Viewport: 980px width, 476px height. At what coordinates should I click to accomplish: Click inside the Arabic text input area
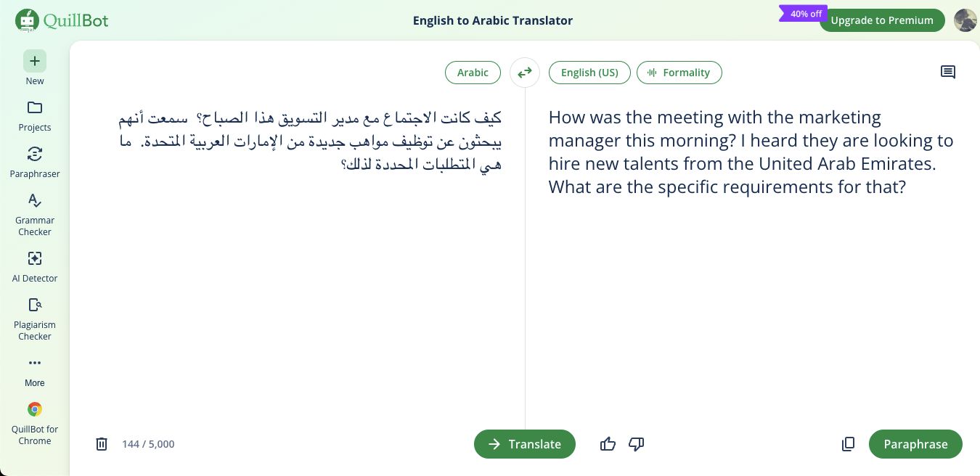click(305, 254)
